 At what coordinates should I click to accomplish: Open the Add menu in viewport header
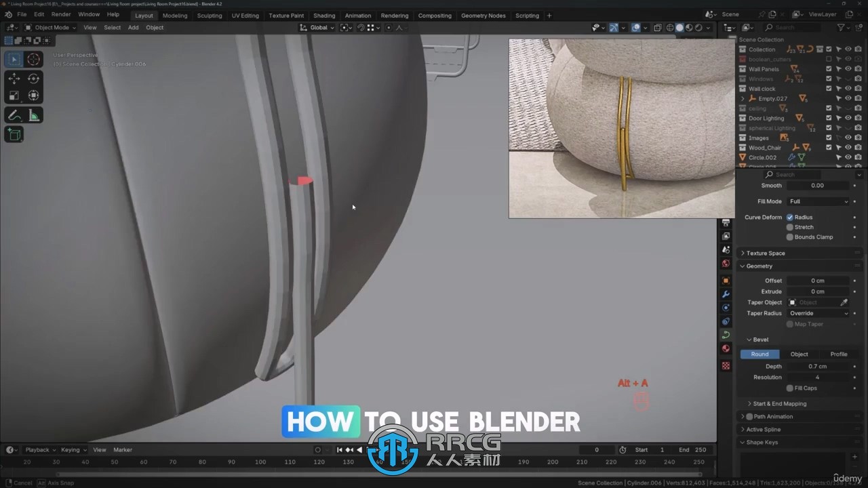(x=133, y=28)
